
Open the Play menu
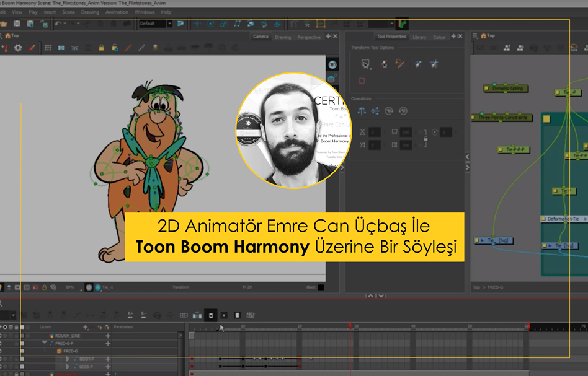33,12
